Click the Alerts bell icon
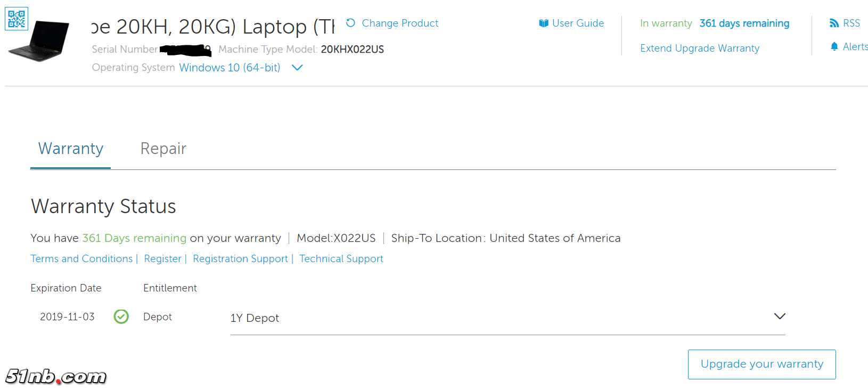This screenshot has width=868, height=389. click(834, 47)
